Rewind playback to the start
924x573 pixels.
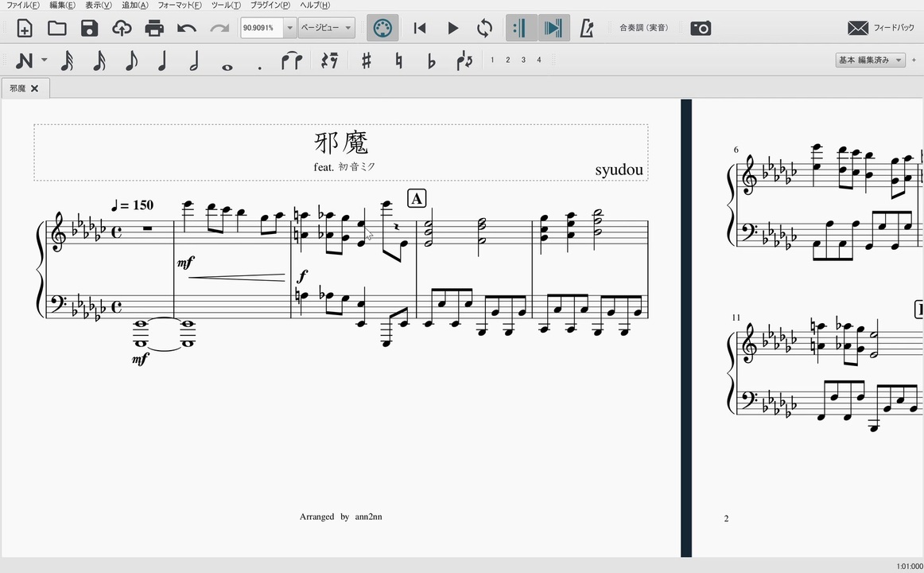pyautogui.click(x=420, y=29)
